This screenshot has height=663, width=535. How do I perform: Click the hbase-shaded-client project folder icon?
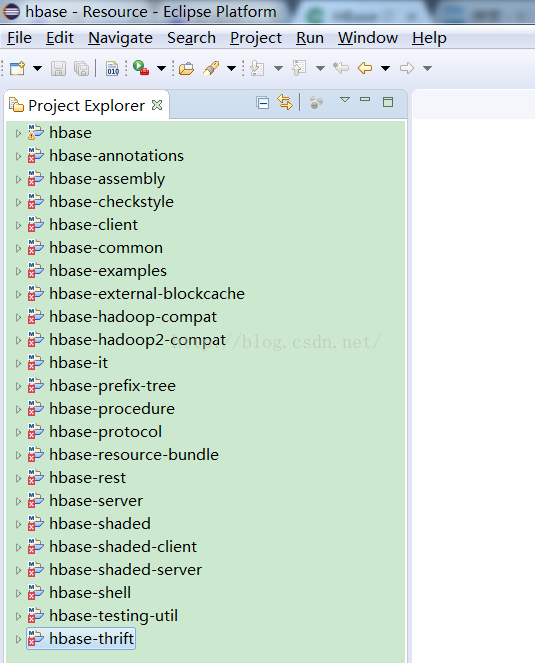(x=36, y=547)
